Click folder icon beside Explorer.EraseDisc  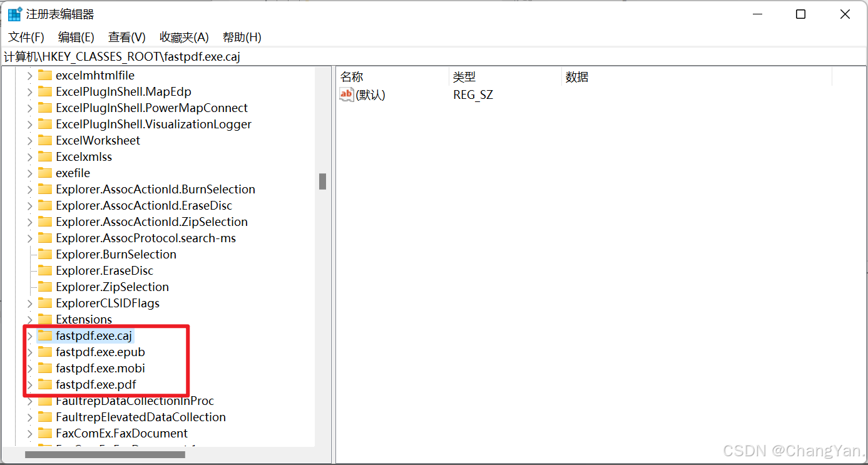[45, 270]
